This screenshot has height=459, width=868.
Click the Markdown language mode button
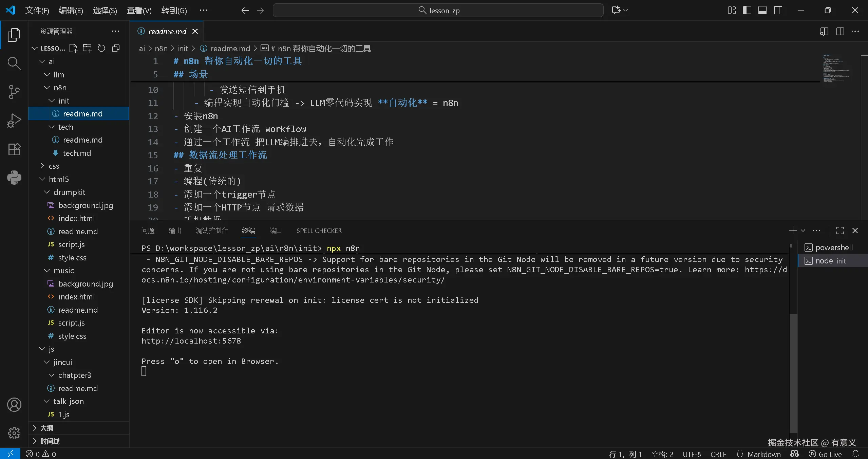[764, 454]
